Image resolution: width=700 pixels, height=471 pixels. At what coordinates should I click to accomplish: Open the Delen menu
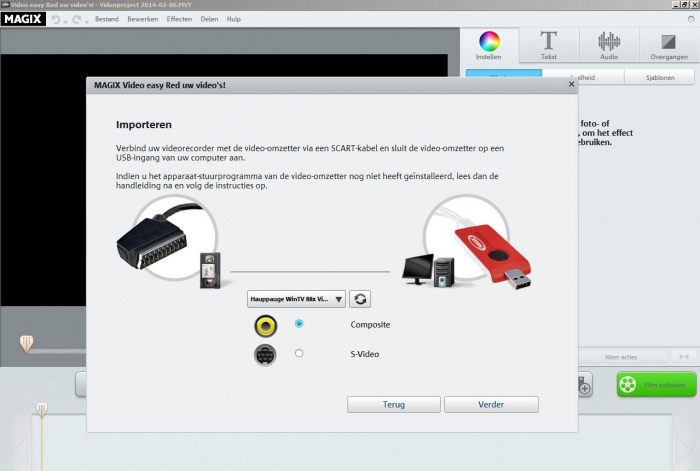tap(209, 19)
